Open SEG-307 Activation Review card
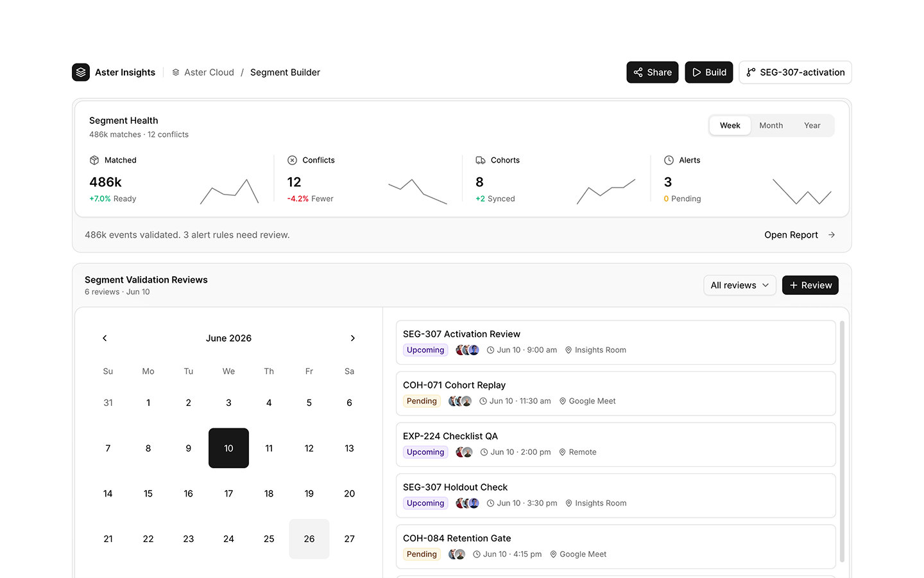924x578 pixels. (x=616, y=342)
